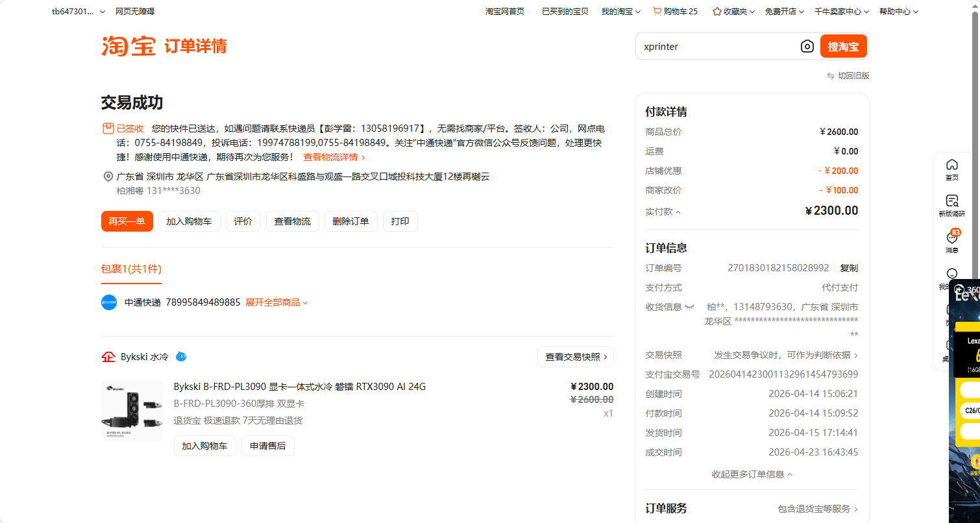The image size is (980, 523).
Task: Switch to old version via 切回旧版
Action: tap(848, 76)
